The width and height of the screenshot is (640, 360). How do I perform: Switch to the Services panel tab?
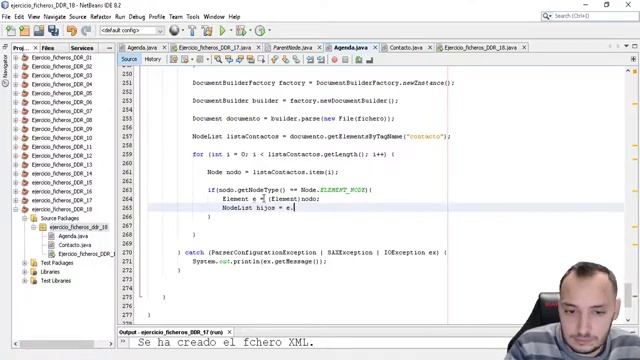(x=82, y=48)
